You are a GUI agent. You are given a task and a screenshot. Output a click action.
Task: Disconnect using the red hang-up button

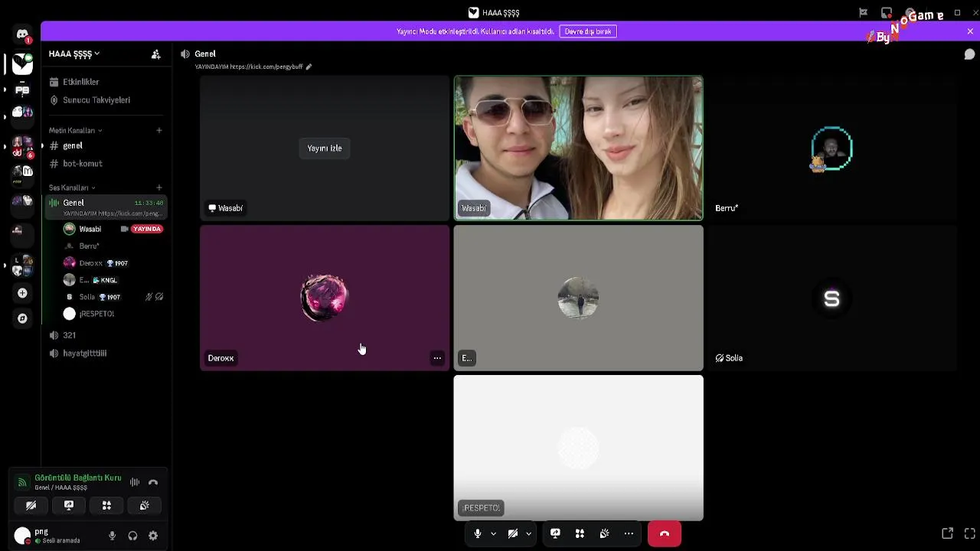pos(665,534)
